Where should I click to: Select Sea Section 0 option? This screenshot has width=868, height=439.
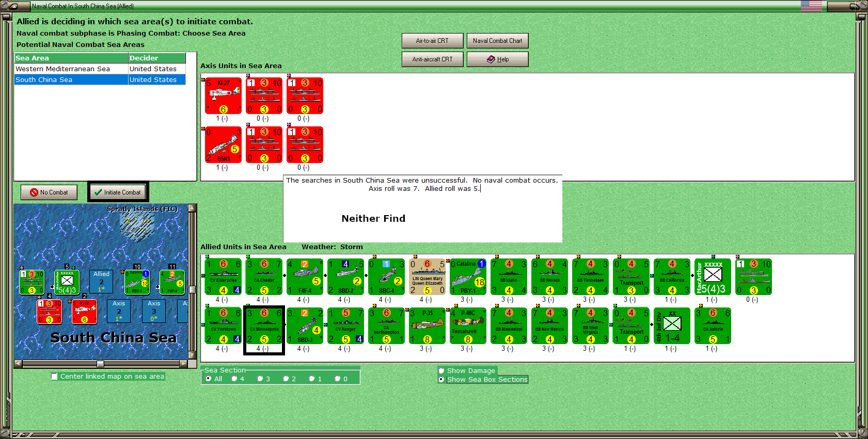tap(338, 379)
